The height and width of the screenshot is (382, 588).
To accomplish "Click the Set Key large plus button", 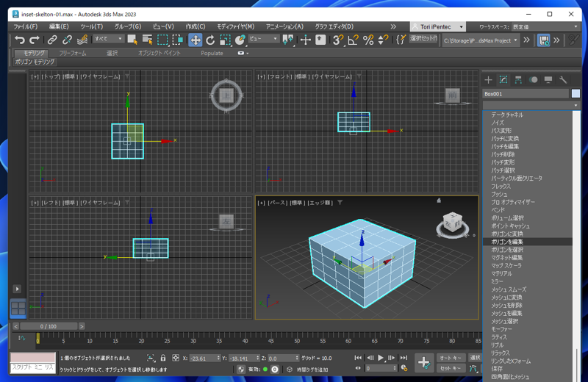I will coord(424,362).
